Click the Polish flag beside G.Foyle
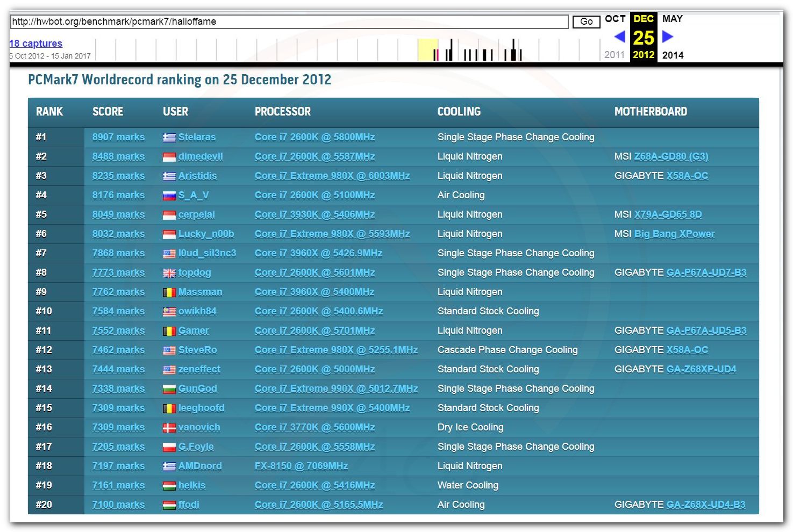 point(169,447)
